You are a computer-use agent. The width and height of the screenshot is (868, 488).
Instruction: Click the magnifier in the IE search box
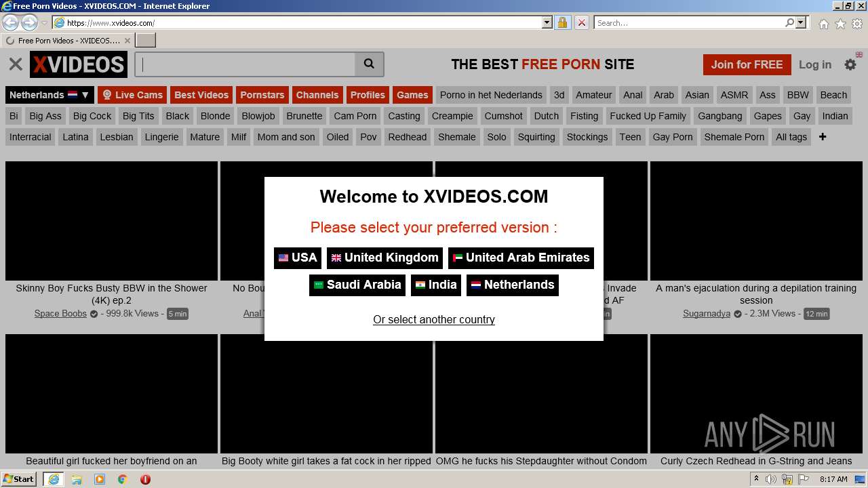tap(789, 22)
